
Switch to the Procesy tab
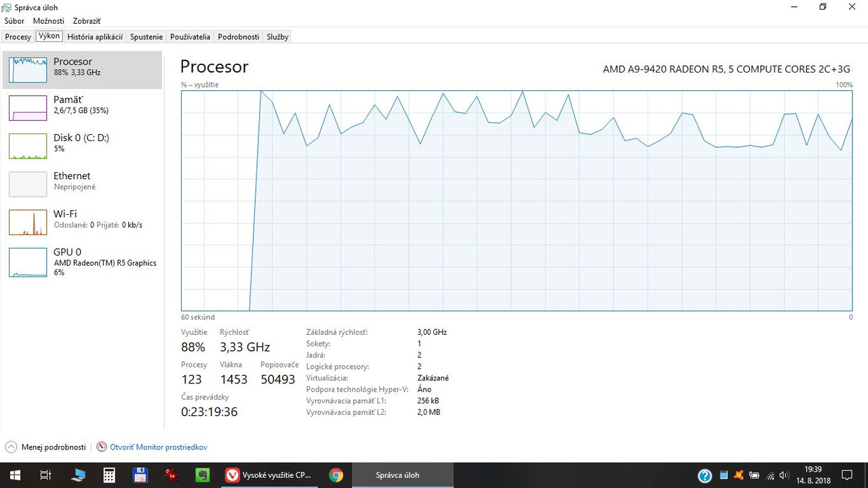pyautogui.click(x=18, y=37)
